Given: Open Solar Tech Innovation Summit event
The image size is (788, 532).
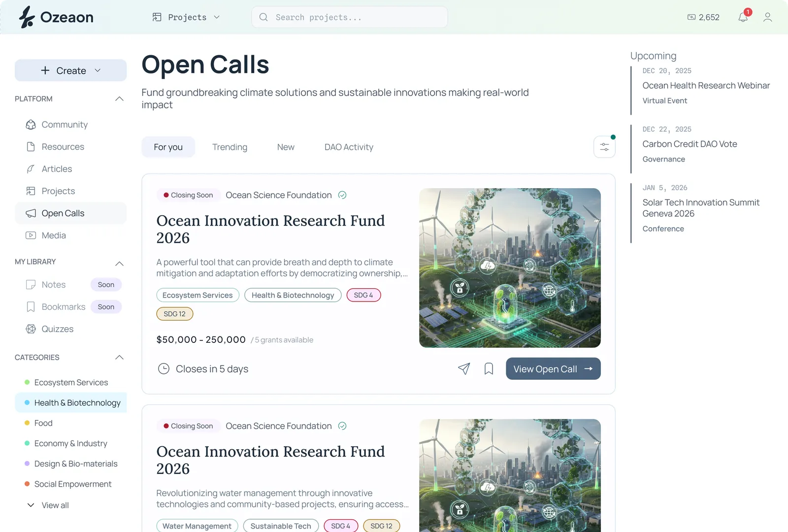Looking at the screenshot, I should pos(701,208).
